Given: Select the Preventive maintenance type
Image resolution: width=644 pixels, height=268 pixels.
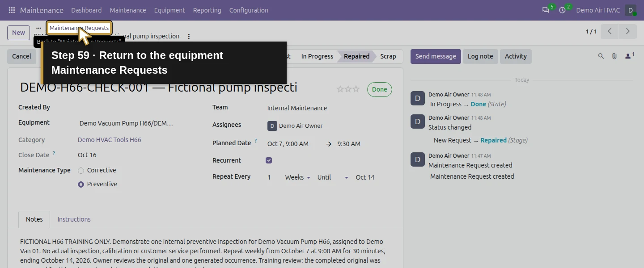Looking at the screenshot, I should click(x=81, y=184).
